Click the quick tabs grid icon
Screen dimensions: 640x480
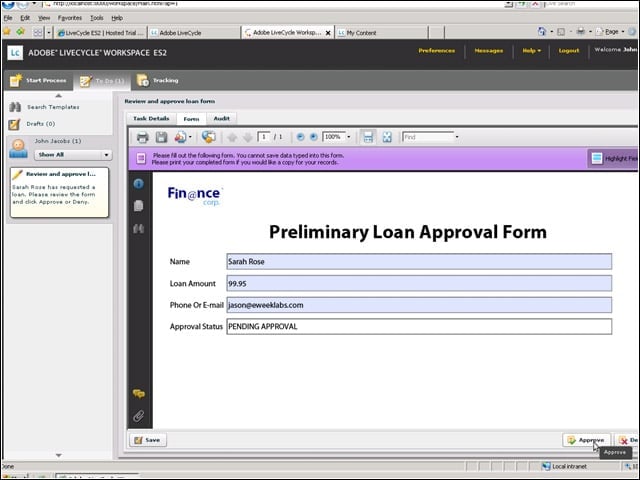38,33
